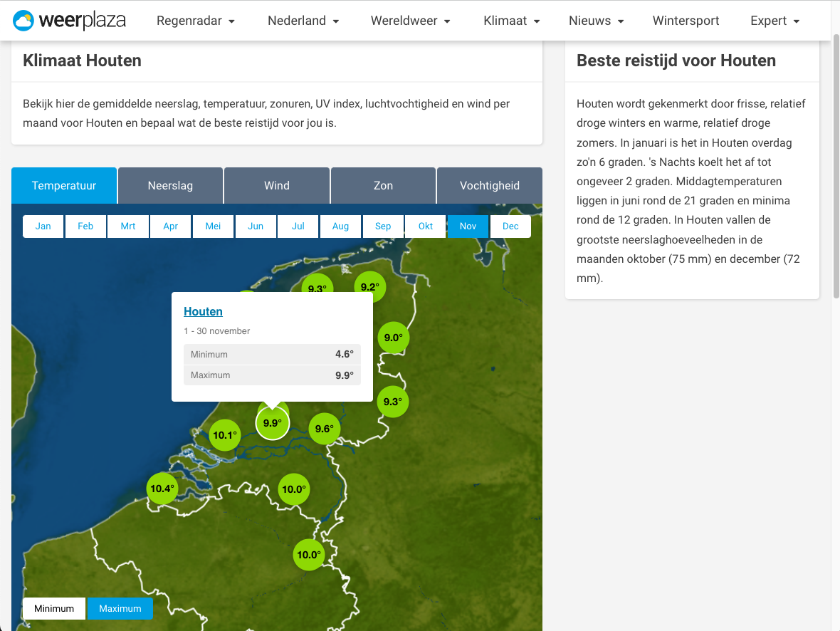Viewport: 840px width, 631px height.
Task: Select the highlighted 9.9° Houten marker
Action: point(272,423)
